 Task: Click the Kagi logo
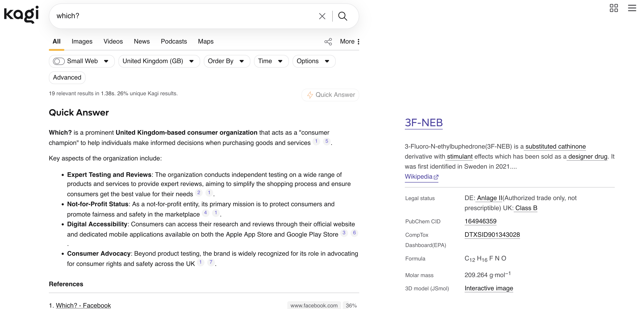(21, 15)
